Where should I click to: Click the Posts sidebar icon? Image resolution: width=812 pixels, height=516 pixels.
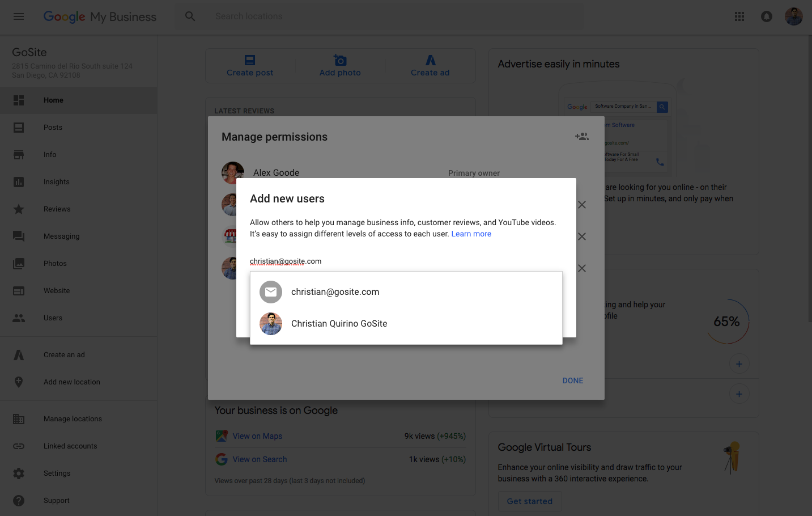coord(19,128)
